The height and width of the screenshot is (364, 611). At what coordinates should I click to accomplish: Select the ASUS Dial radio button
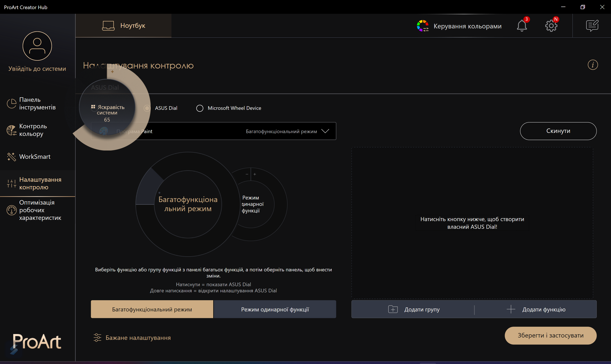(147, 108)
